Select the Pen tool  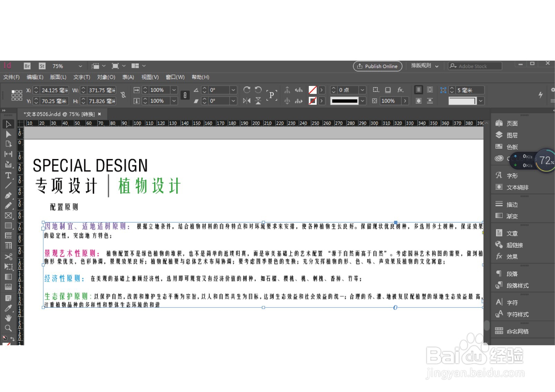click(8, 195)
